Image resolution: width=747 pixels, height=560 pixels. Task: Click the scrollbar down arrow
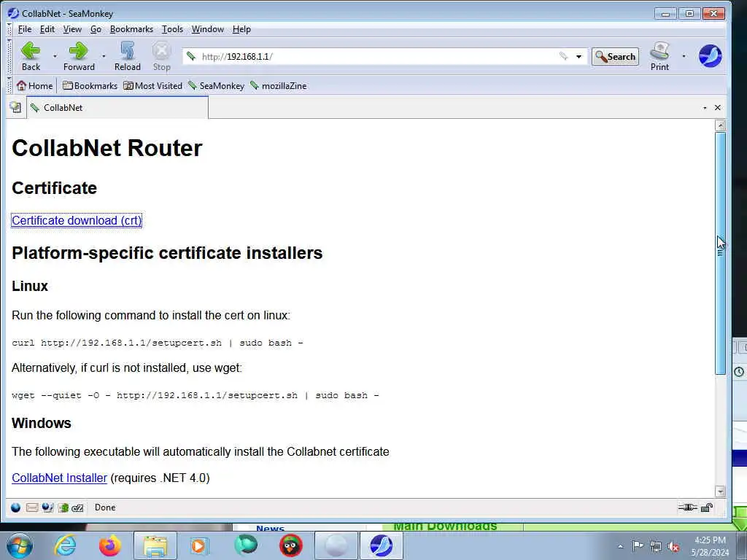(720, 491)
